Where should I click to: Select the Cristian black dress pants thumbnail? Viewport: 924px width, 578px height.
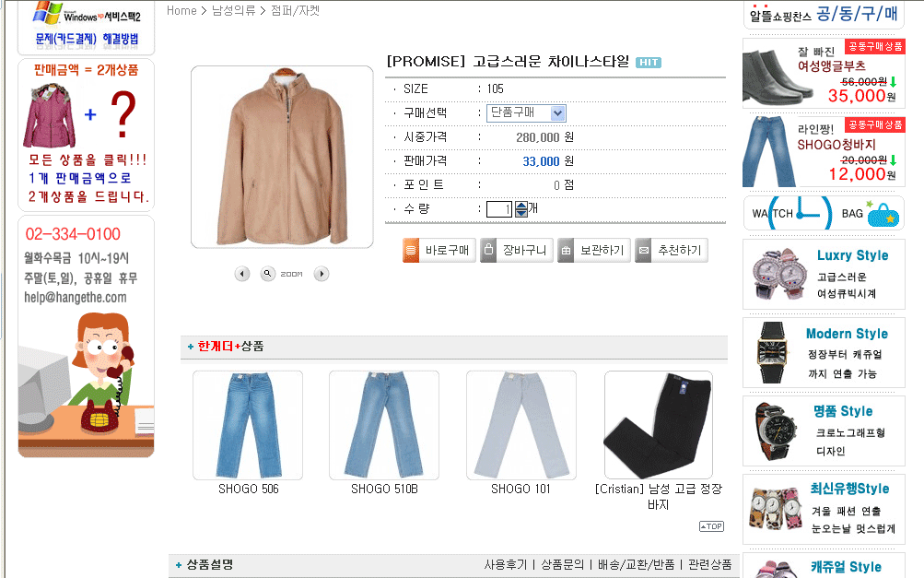(x=658, y=425)
